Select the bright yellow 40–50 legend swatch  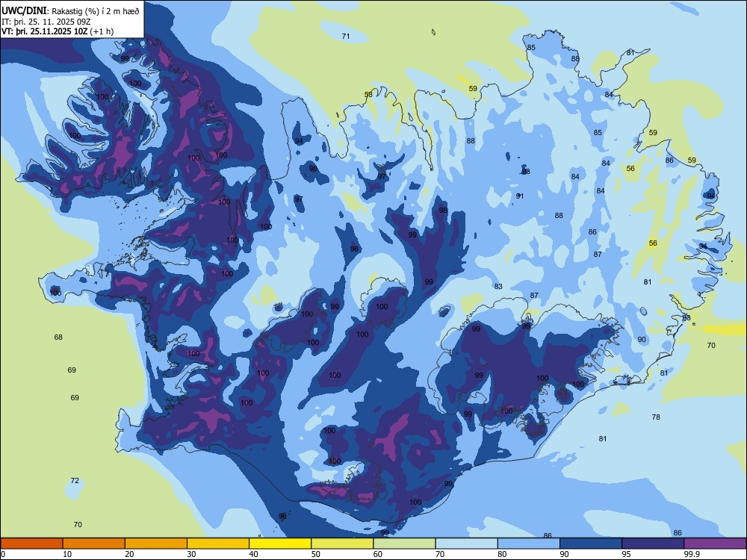coord(280,544)
